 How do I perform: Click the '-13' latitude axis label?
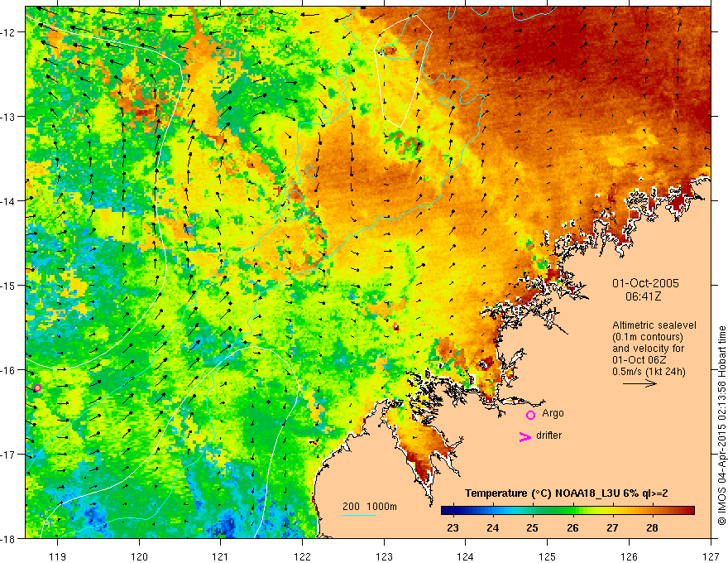[x=8, y=117]
